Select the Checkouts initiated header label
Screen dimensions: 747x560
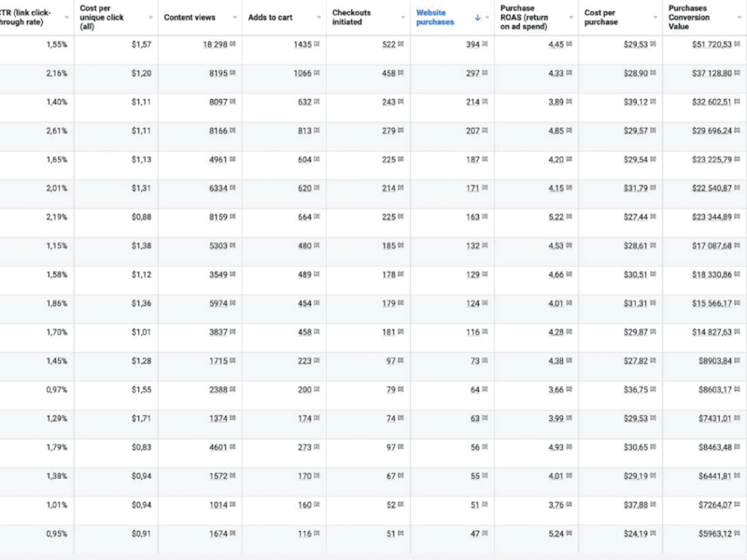tap(352, 18)
